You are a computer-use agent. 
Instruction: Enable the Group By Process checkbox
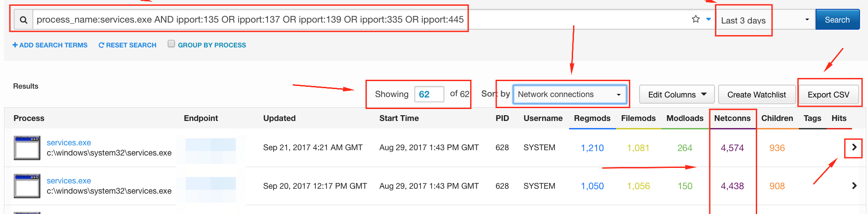point(171,44)
